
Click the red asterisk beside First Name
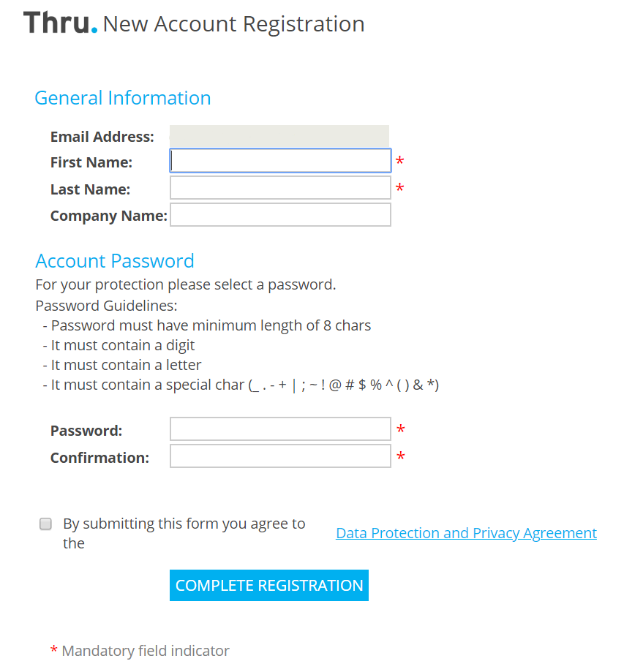[x=399, y=161]
